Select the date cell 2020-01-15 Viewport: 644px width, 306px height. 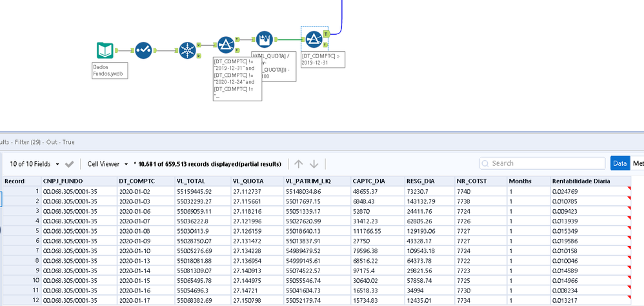click(x=146, y=280)
